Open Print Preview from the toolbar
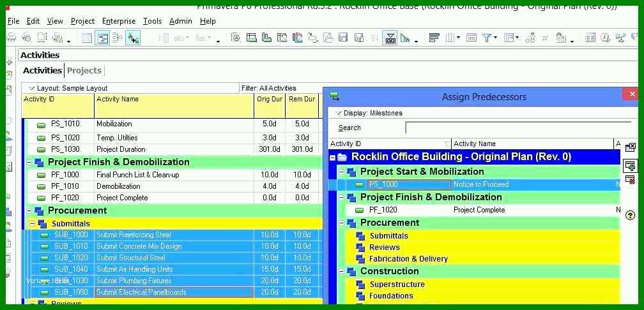Viewport: 644px width, 310px height. click(x=26, y=38)
